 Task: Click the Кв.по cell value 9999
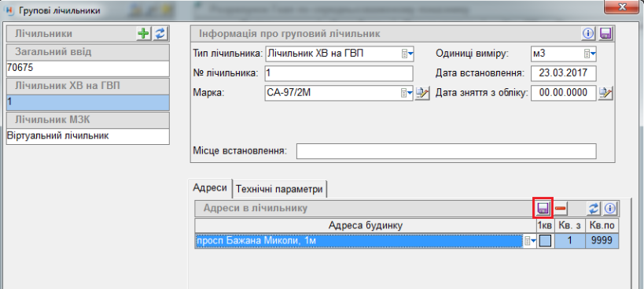602,241
